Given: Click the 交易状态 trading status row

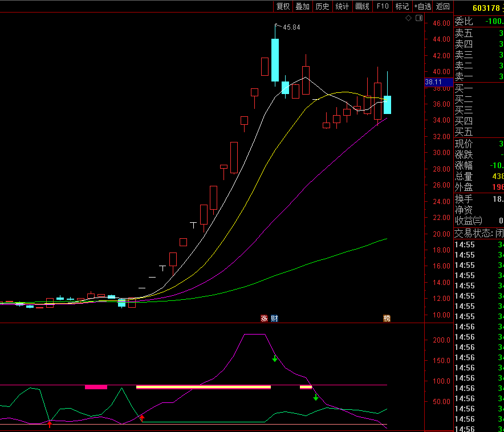Looking at the screenshot, I should [478, 233].
